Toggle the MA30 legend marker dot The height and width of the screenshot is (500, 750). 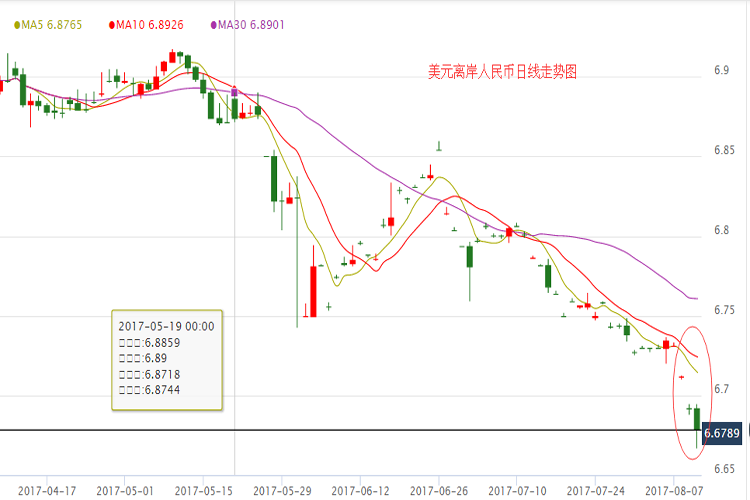click(x=212, y=24)
